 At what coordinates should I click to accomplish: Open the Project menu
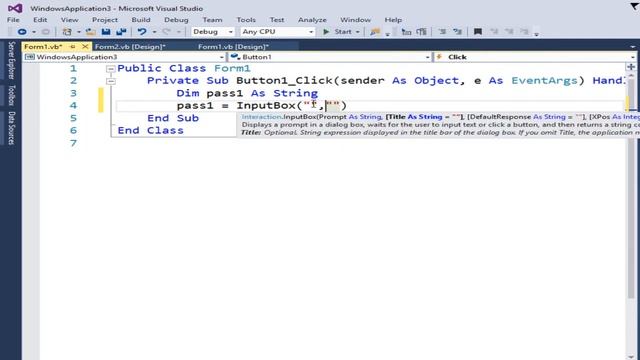point(104,20)
